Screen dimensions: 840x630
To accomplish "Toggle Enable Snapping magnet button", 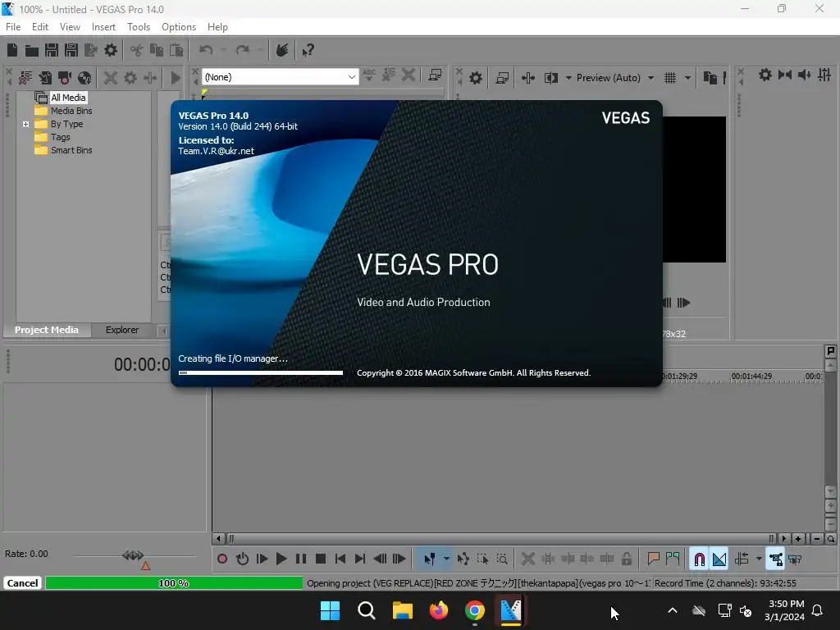I will (699, 559).
